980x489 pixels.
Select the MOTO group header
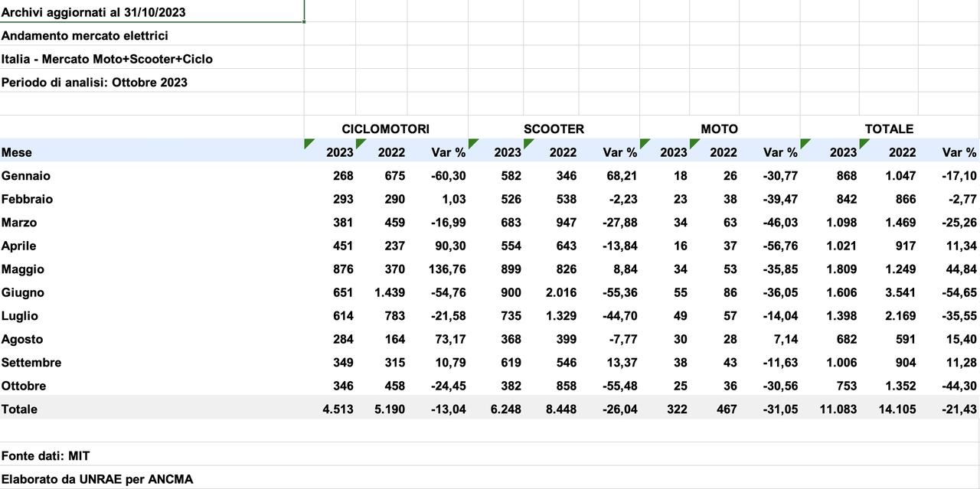[720, 129]
